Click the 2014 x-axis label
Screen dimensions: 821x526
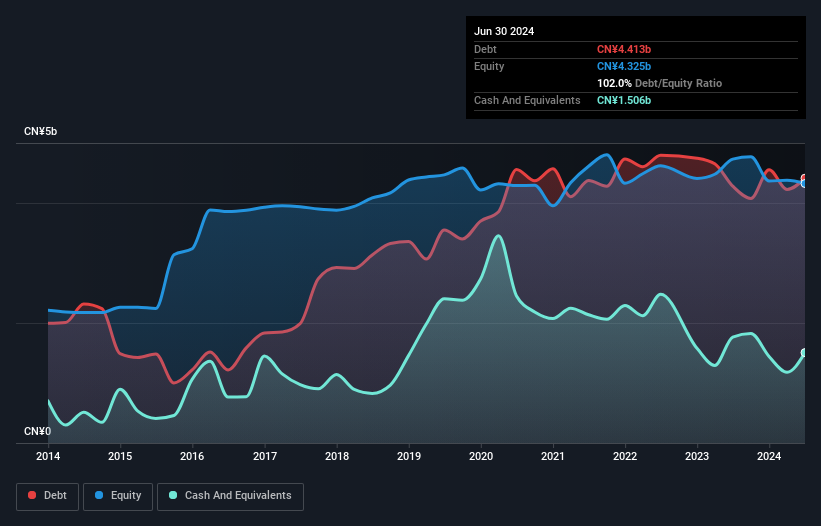point(48,456)
